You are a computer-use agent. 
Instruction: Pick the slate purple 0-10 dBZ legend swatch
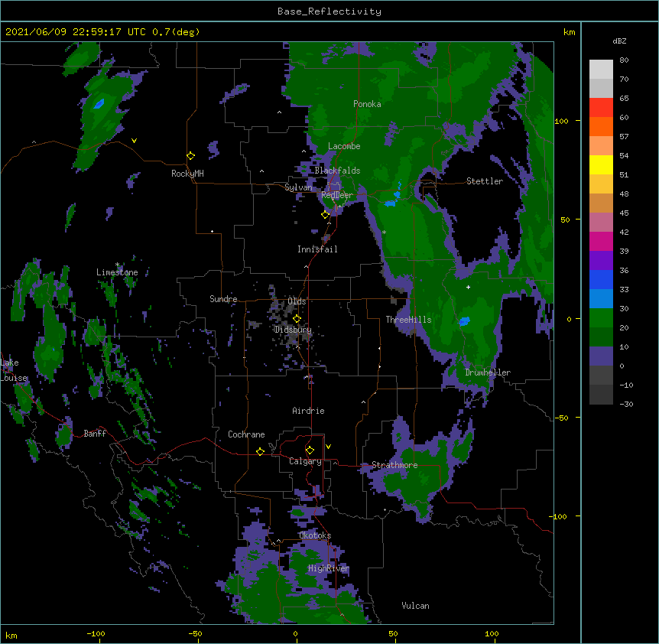(x=601, y=356)
